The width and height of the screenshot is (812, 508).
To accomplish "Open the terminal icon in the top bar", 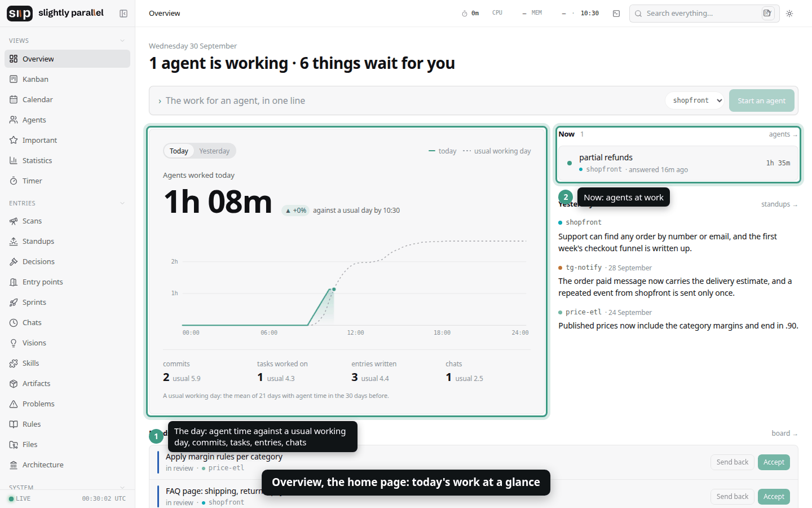I will point(616,14).
